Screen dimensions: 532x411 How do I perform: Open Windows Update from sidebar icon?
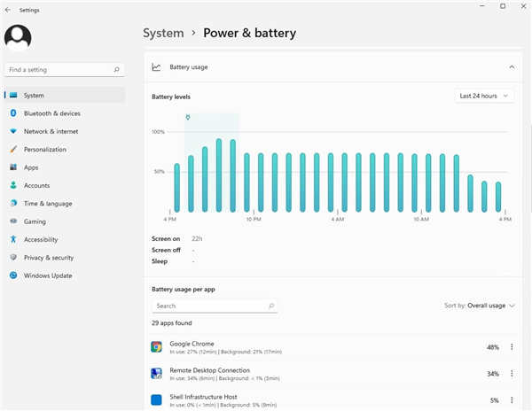coord(13,275)
